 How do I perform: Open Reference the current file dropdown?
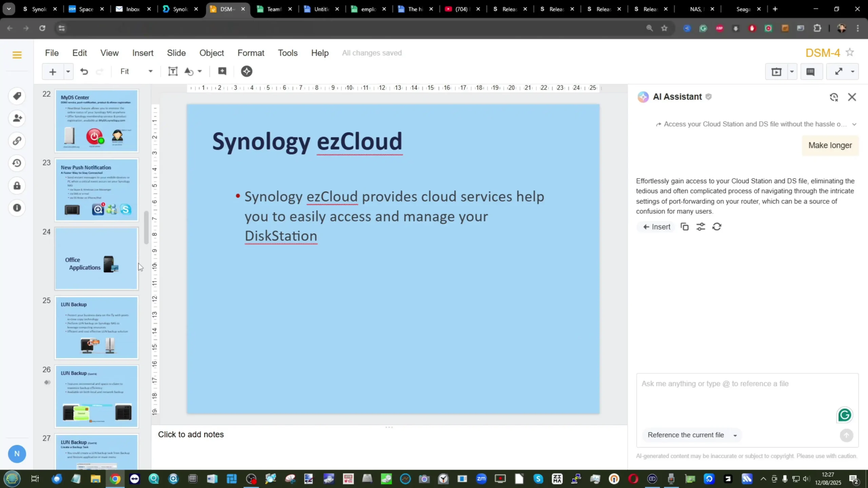point(692,435)
